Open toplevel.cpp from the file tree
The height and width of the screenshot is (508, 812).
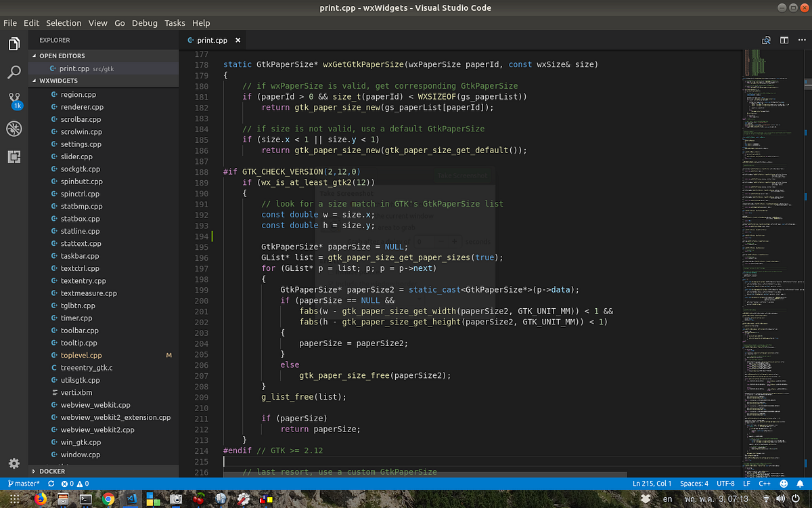(81, 356)
